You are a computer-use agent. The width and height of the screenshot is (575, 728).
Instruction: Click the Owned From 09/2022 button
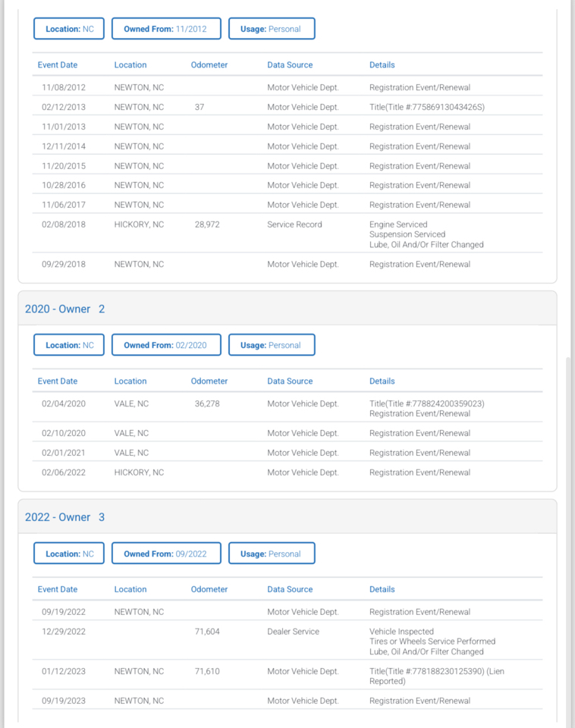[166, 554]
